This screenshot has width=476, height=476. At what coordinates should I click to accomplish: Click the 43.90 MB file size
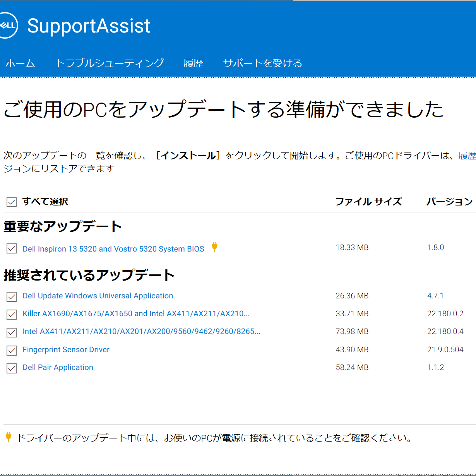352,349
